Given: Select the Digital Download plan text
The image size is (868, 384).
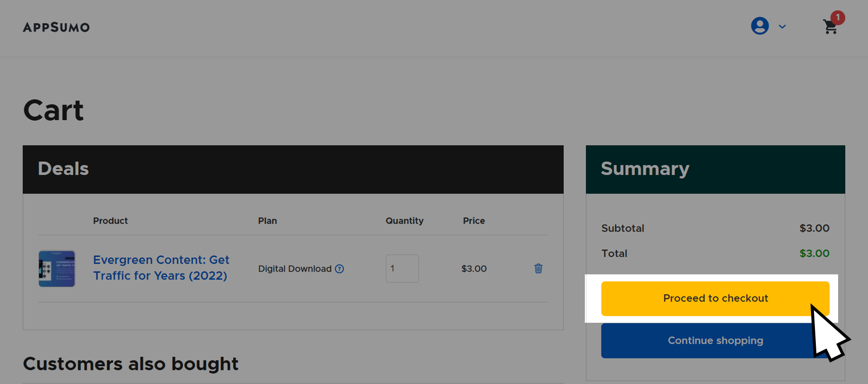Looking at the screenshot, I should coord(295,269).
